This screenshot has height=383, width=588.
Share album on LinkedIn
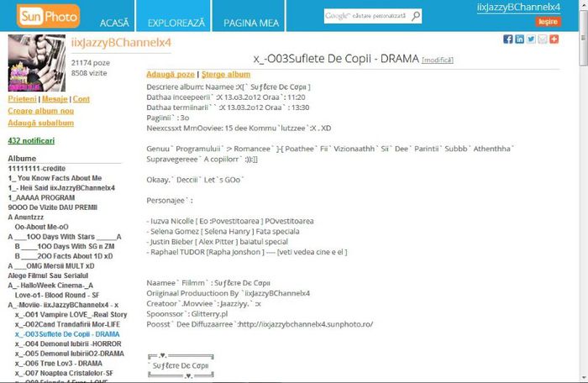coord(519,39)
